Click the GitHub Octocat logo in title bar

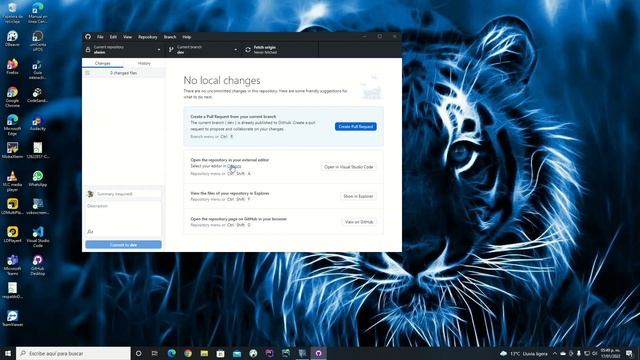[88, 37]
